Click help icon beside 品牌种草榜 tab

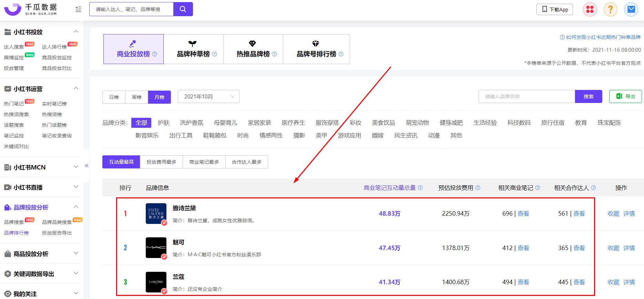point(215,54)
